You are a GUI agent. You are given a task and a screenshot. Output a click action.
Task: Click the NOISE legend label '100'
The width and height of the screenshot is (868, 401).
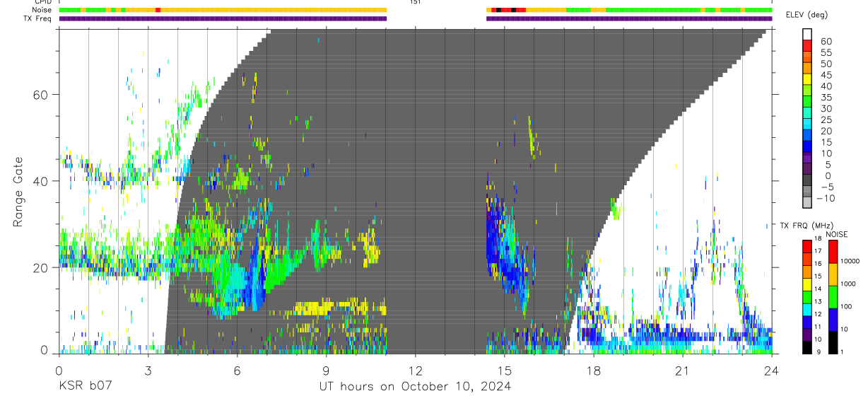847,307
